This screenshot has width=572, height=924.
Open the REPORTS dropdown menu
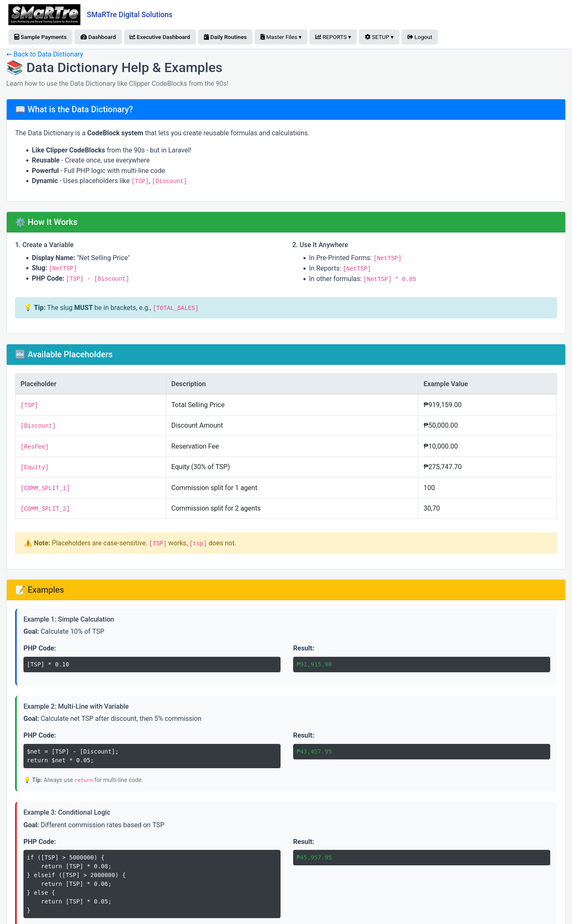tap(333, 37)
